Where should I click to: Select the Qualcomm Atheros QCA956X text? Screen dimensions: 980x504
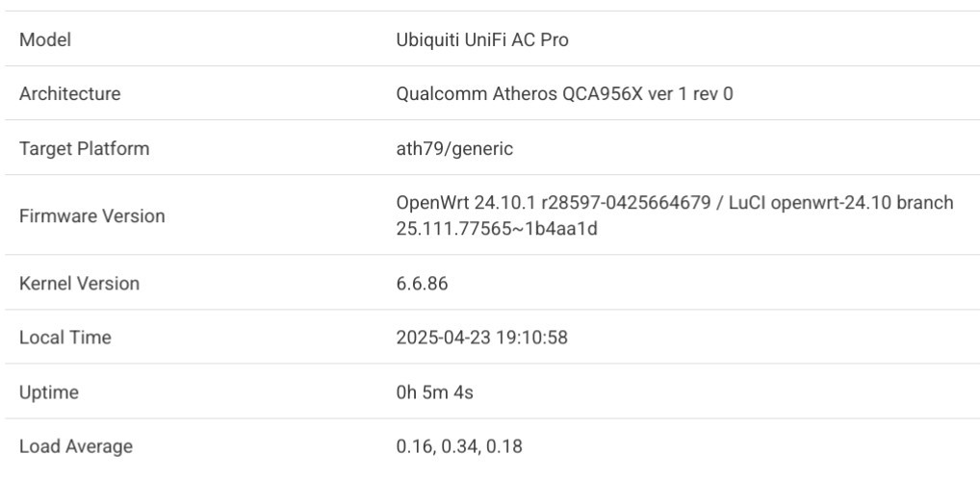tap(520, 93)
